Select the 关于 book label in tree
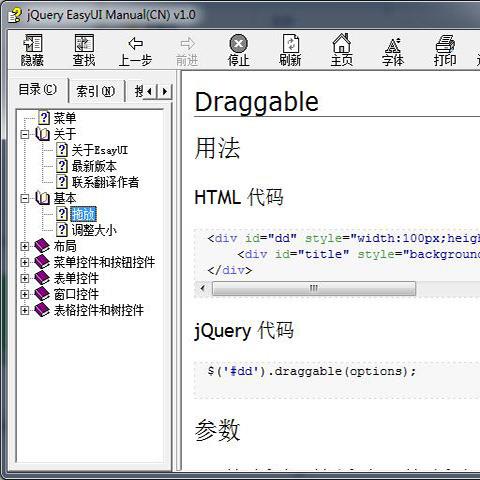The height and width of the screenshot is (480, 480). 65,134
